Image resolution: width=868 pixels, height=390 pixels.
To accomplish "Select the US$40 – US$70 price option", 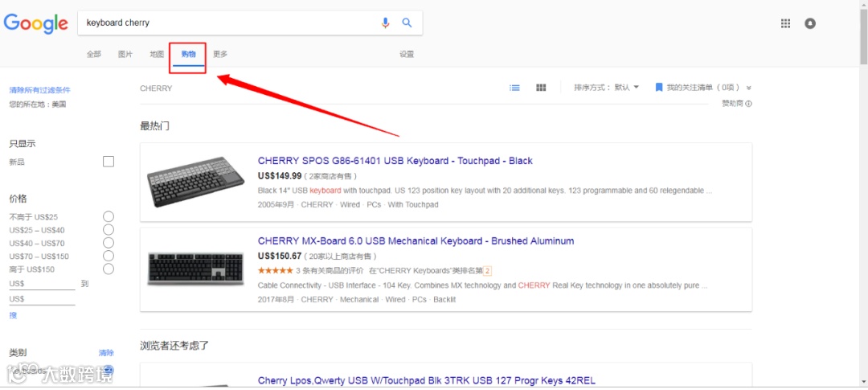I will 108,243.
